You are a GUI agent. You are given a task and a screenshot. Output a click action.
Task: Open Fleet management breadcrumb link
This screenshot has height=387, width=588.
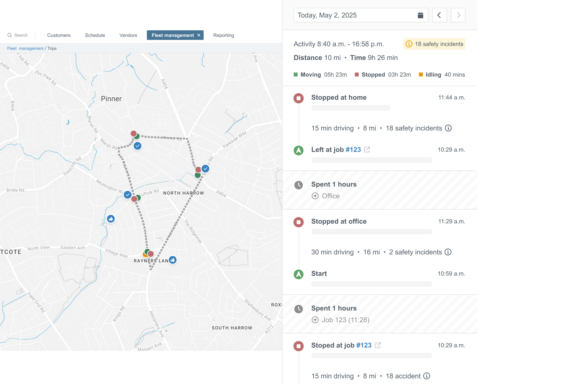point(25,48)
